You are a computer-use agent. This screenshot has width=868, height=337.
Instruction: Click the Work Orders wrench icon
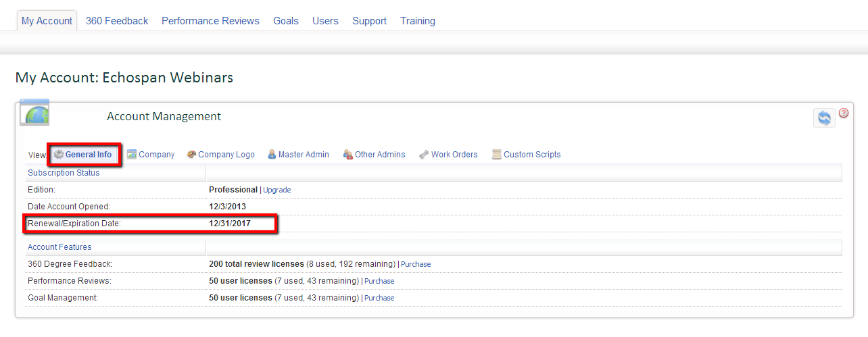coord(424,155)
